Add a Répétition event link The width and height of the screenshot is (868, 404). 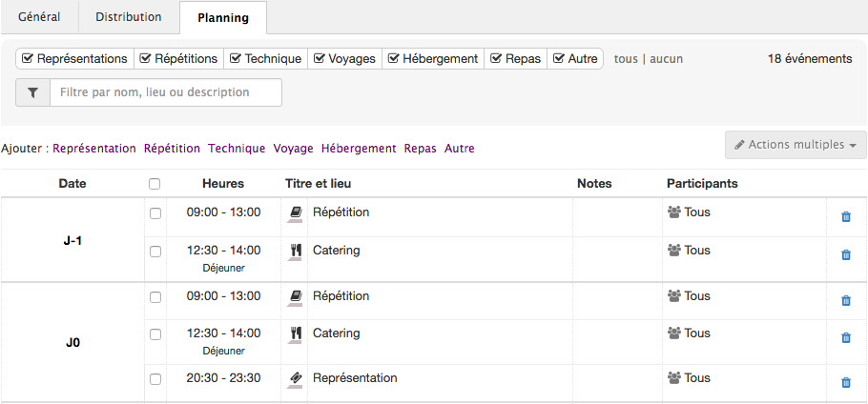pos(172,149)
